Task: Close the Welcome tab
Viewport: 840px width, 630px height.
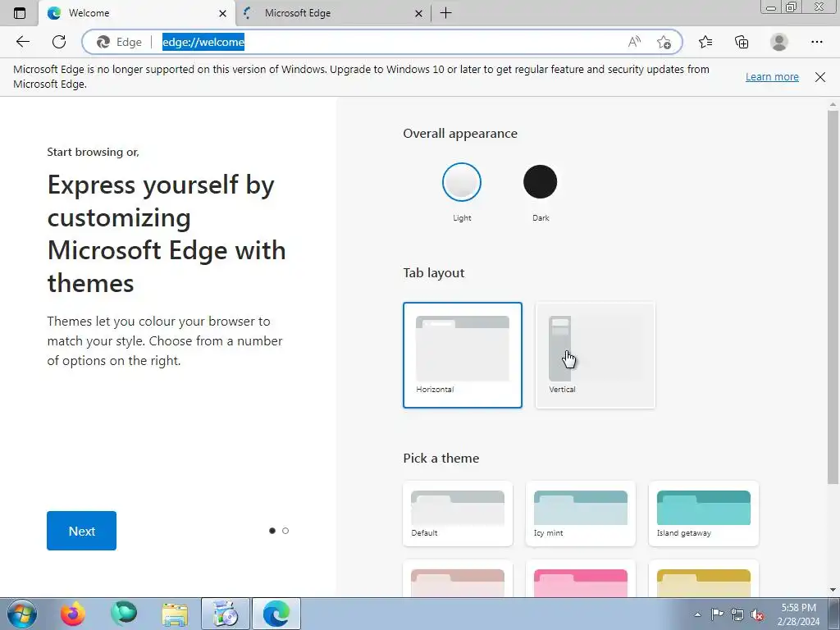Action: 222,14
